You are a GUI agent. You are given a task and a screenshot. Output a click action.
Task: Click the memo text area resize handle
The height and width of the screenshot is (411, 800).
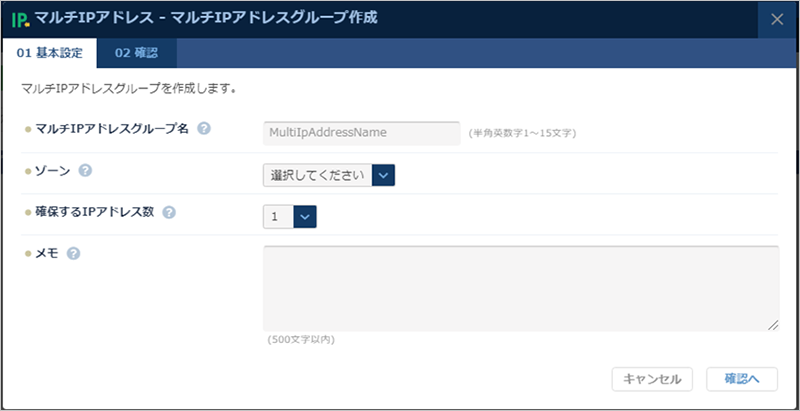(773, 325)
